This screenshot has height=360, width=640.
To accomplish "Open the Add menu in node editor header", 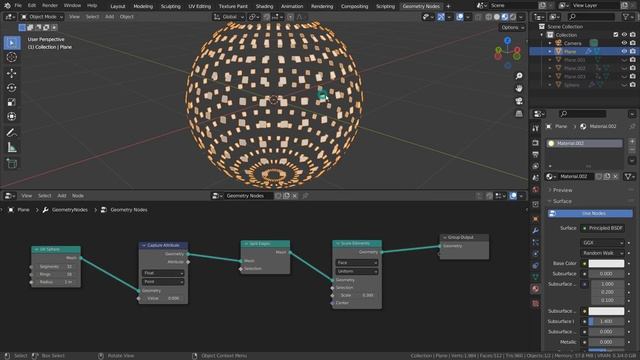I will click(62, 196).
